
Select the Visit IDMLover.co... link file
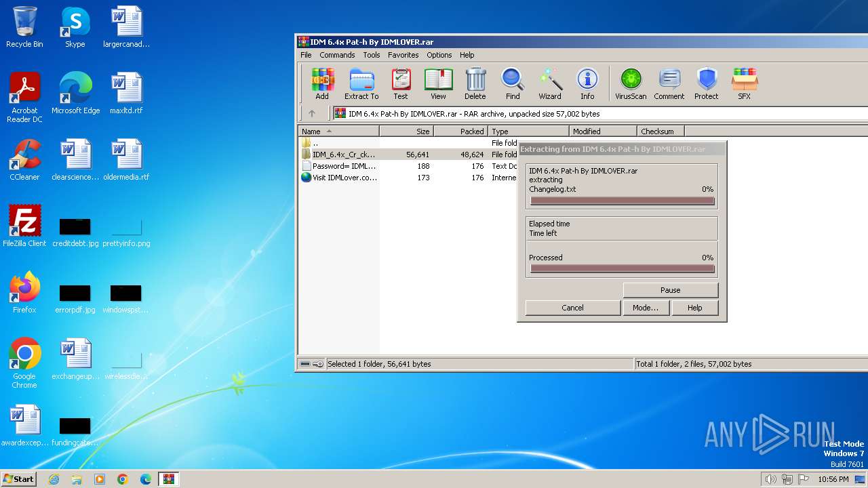pyautogui.click(x=407, y=178)
